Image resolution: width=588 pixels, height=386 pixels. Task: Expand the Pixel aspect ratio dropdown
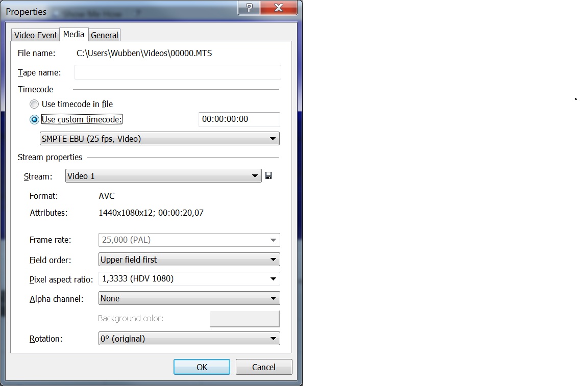189,279
